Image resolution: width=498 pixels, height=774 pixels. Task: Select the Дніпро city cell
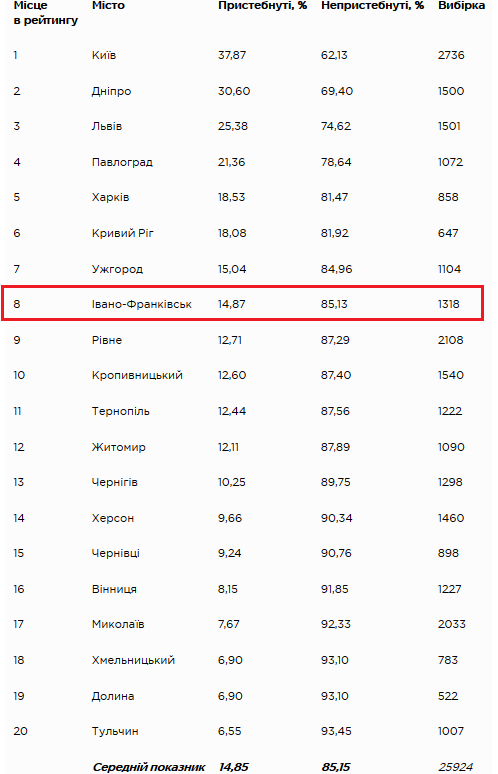tap(111, 91)
